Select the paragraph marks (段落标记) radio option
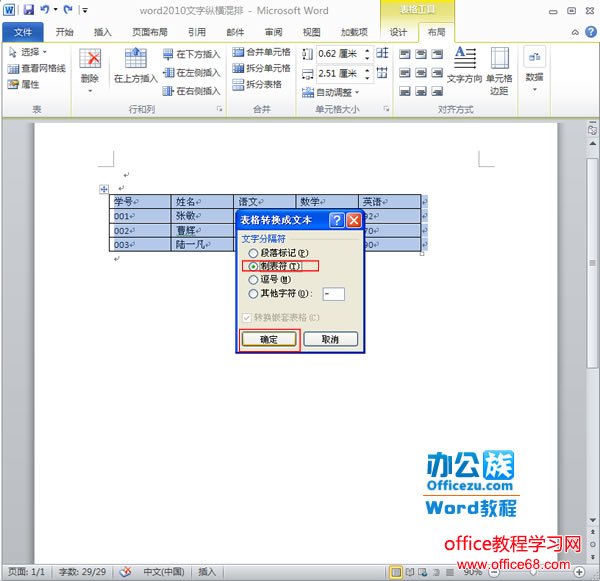Screen dimensions: 600x581 253,254
